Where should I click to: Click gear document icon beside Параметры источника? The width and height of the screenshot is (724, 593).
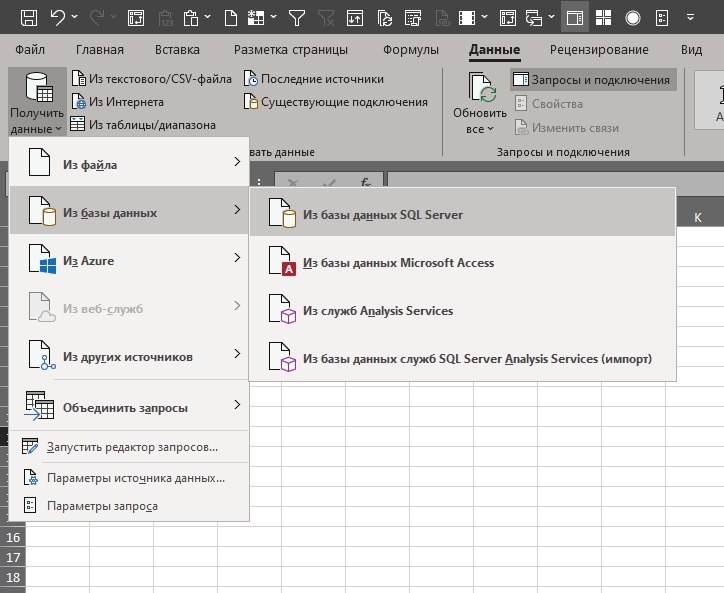[x=30, y=478]
